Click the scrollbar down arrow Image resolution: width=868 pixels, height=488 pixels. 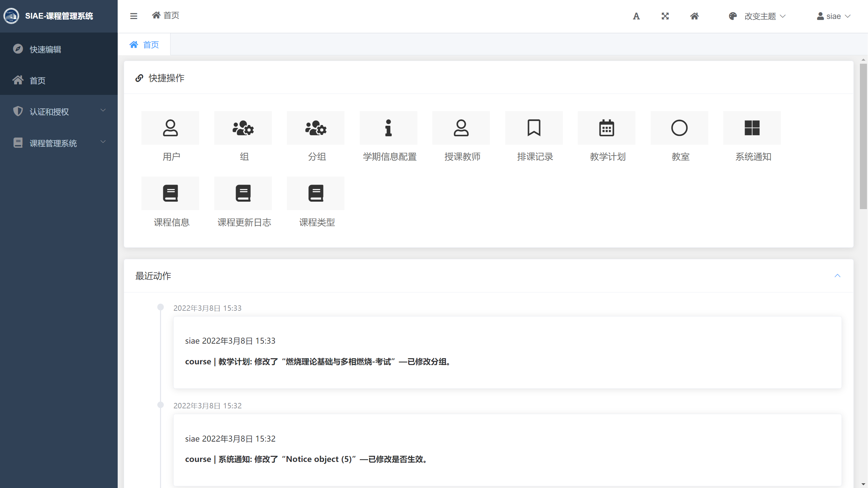[863, 485]
